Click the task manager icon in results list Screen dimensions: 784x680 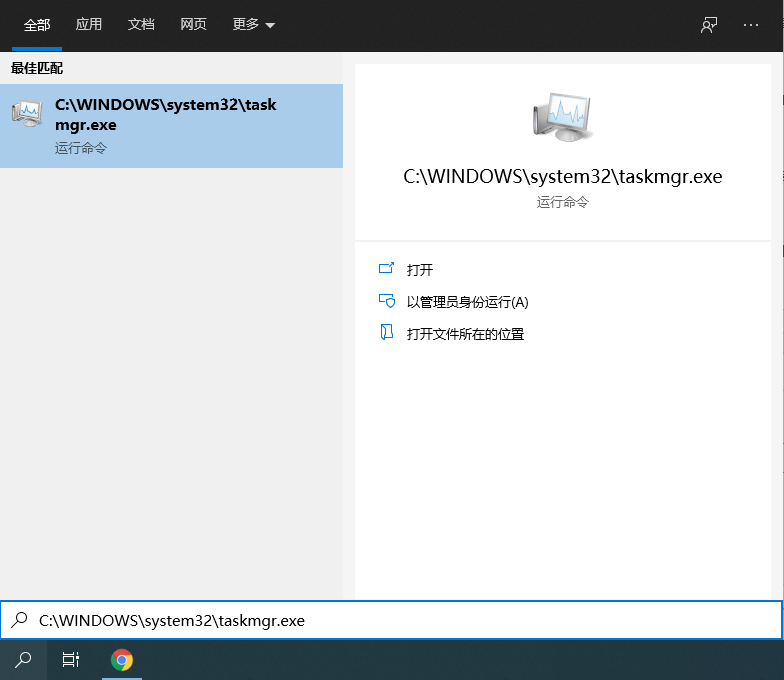(x=27, y=114)
